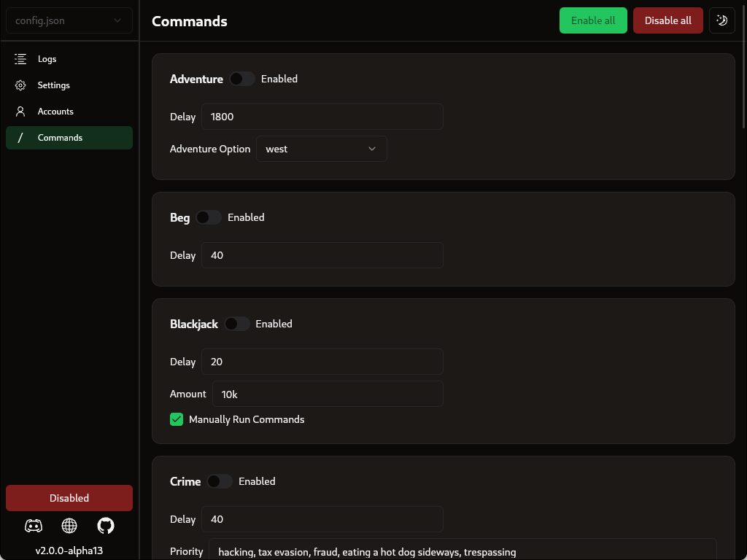Click the Adventure section title
747x560 pixels.
[196, 79]
